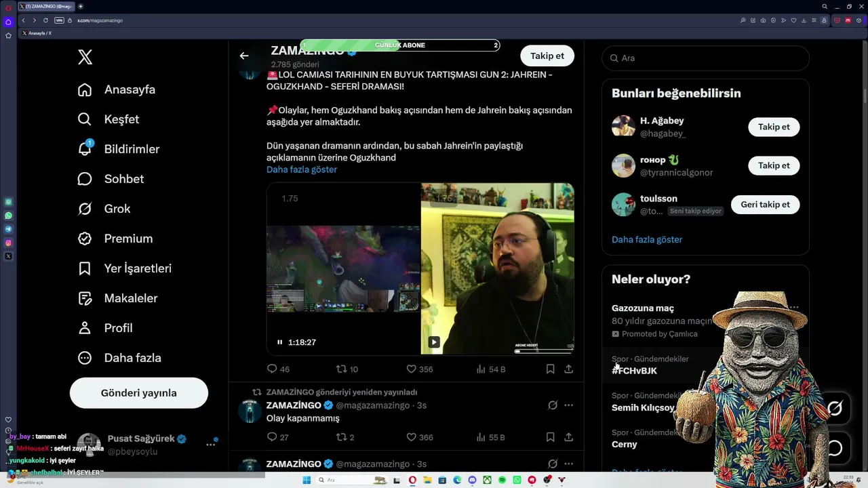Image resolution: width=868 pixels, height=488 pixels.
Task: Follow back toulsson with Geri takip et
Action: tap(765, 205)
